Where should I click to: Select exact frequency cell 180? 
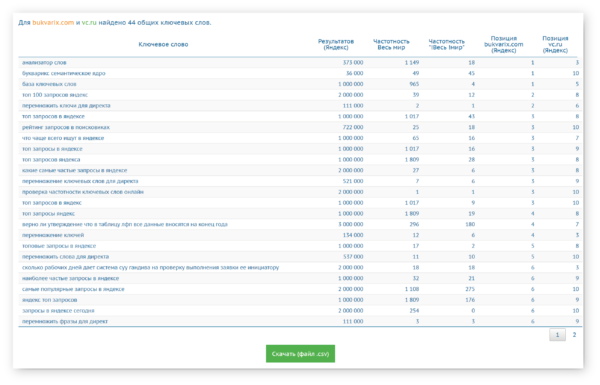[x=470, y=224]
